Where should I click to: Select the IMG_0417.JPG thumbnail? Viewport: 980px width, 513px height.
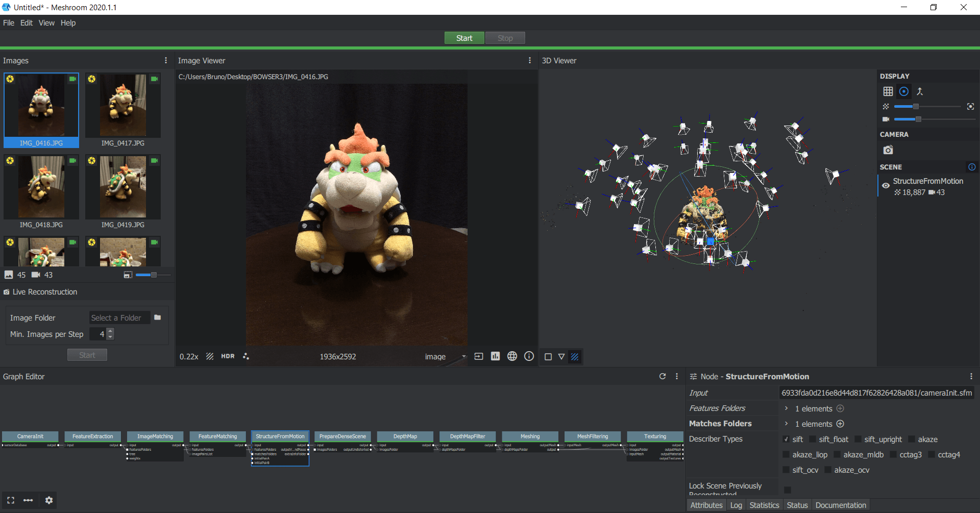pyautogui.click(x=123, y=110)
